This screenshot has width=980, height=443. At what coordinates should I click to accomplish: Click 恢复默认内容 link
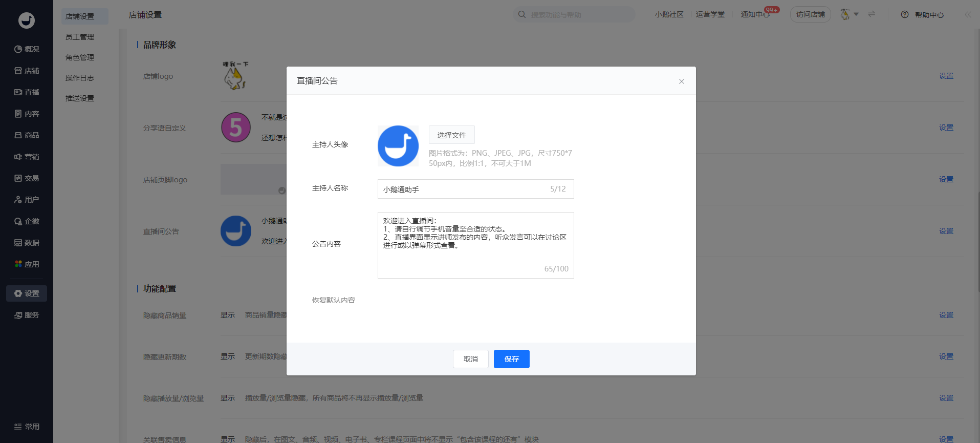[334, 300]
